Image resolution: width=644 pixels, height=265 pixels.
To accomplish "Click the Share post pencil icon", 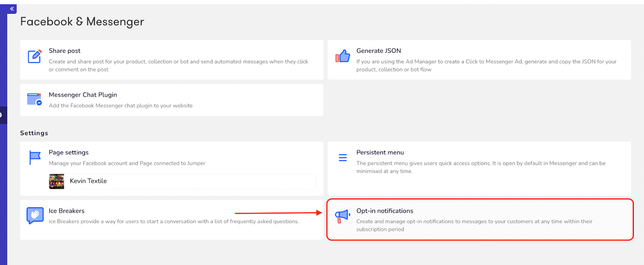I will [35, 56].
